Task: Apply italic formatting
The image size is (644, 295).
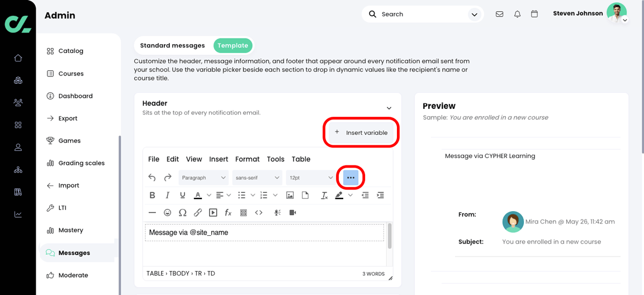Action: pyautogui.click(x=167, y=196)
